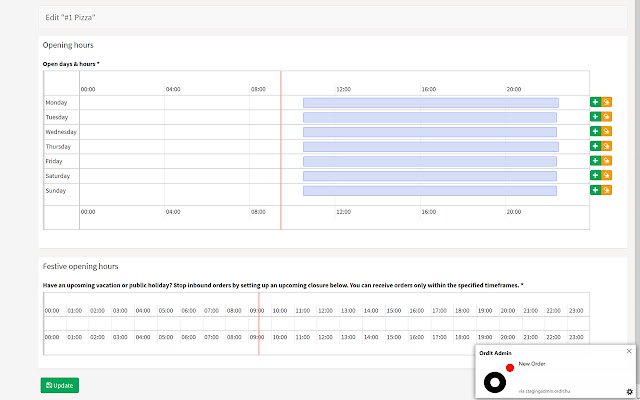Select Wednesday's opening hours bar

430,132
